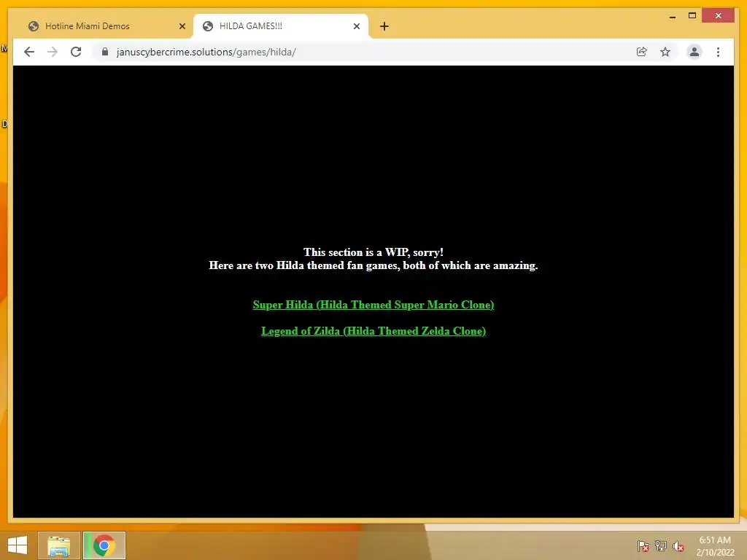
Task: Select the HILDA GAMES!!! tab
Action: click(281, 26)
